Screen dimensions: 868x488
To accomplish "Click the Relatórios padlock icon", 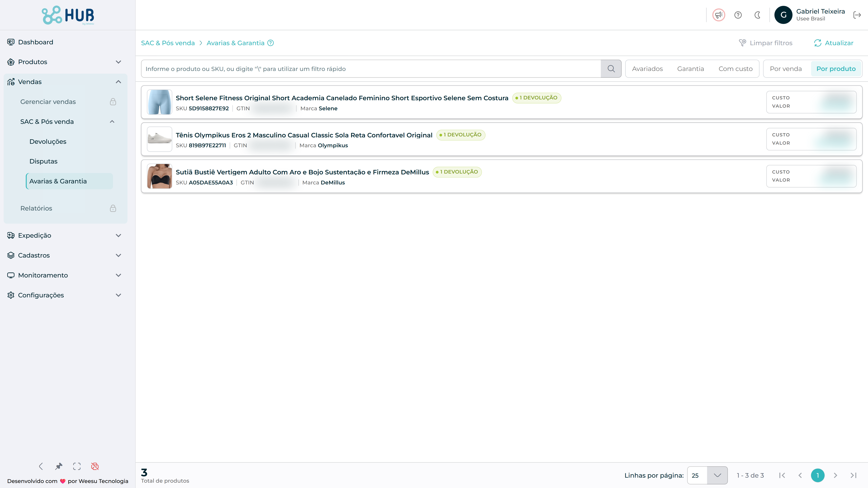I will [113, 208].
